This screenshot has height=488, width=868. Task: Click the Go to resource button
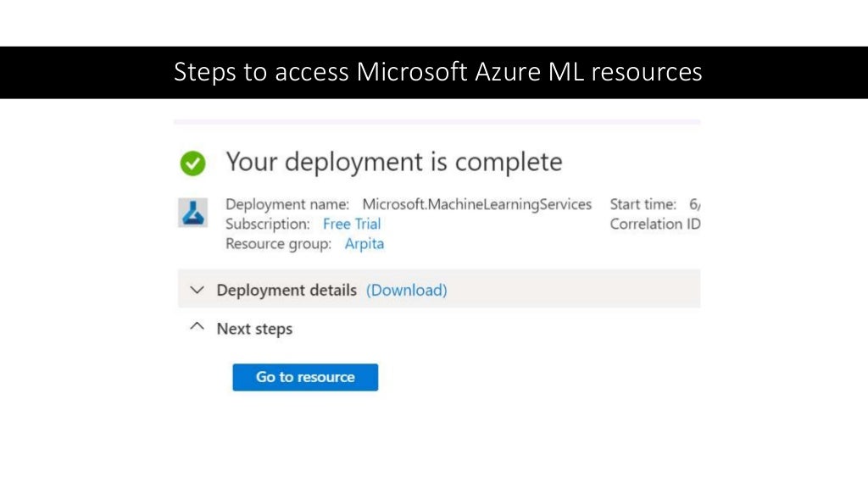click(305, 377)
